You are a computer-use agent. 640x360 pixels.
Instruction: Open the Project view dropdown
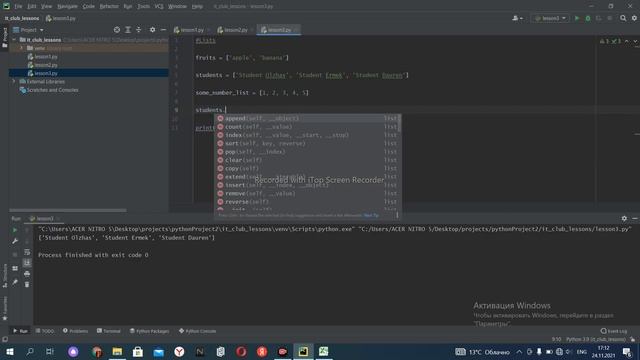click(28, 30)
